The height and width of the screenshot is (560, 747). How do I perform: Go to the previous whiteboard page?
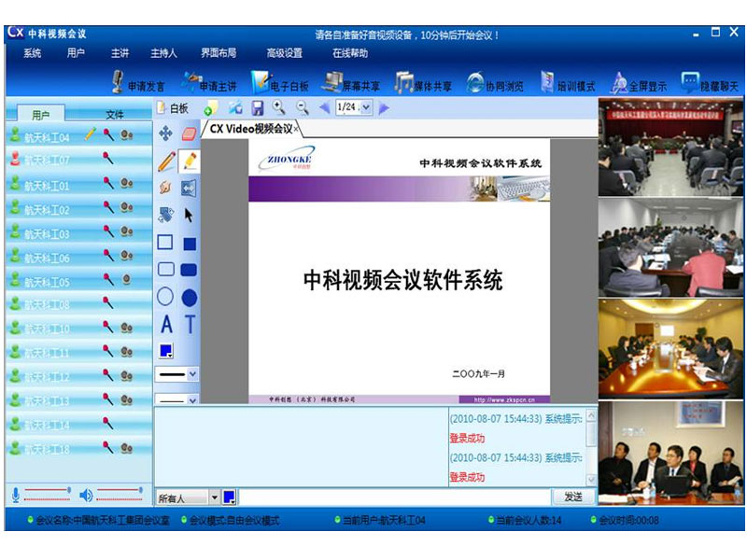[325, 108]
